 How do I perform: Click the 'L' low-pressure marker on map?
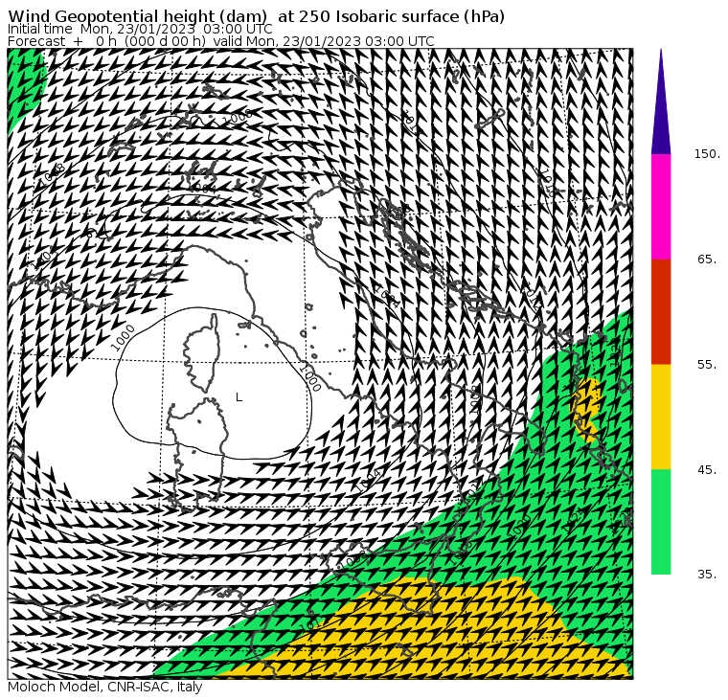click(239, 396)
